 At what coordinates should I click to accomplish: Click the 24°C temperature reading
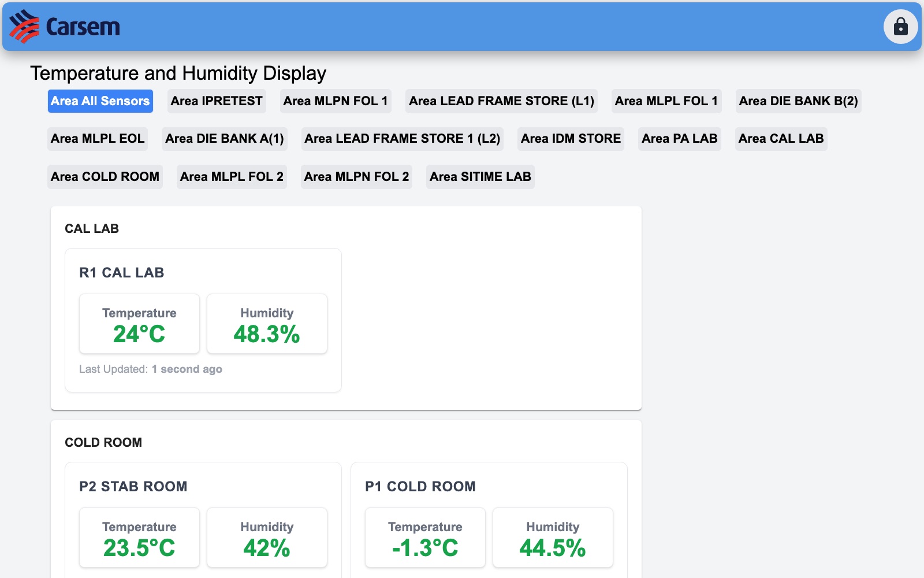[x=139, y=334]
